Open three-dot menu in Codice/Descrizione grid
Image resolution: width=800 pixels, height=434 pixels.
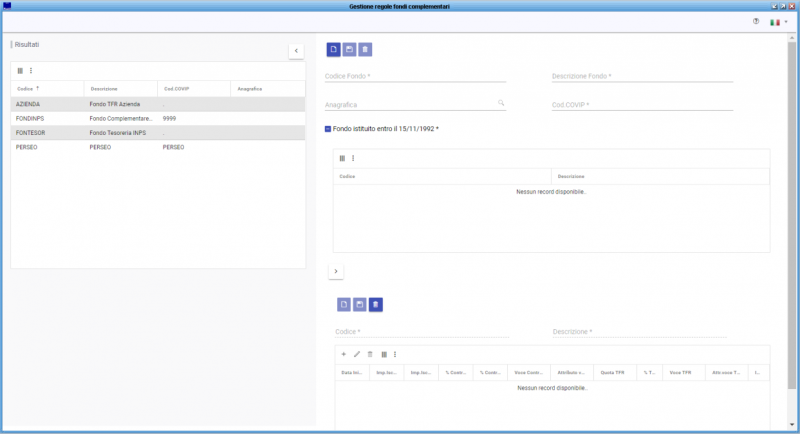point(353,158)
